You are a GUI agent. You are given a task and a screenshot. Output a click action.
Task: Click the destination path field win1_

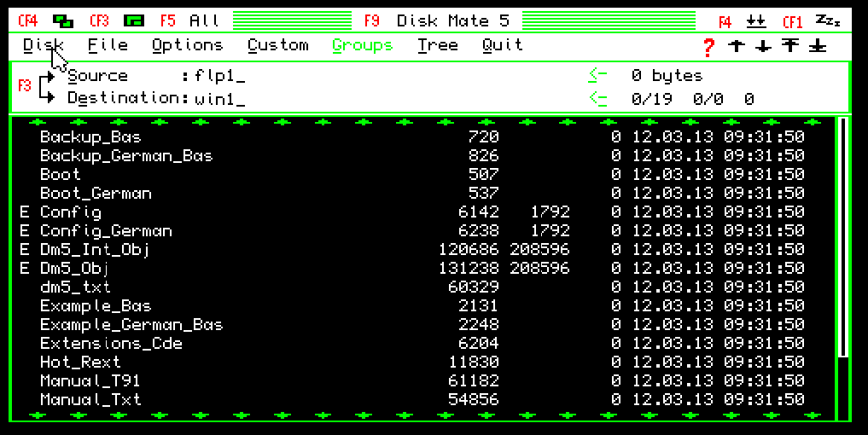click(x=219, y=99)
